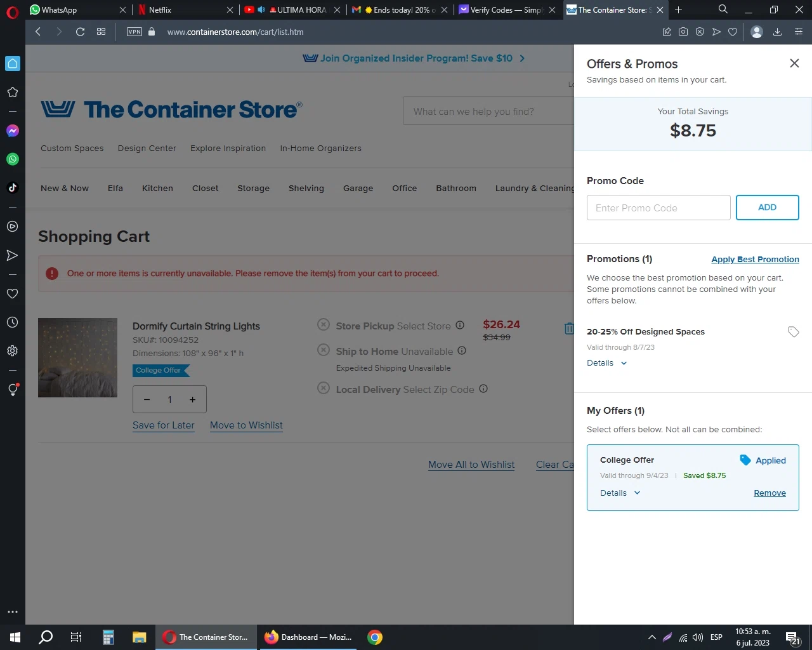This screenshot has height=650, width=812.
Task: Show info for Local Delivery
Action: pos(483,388)
